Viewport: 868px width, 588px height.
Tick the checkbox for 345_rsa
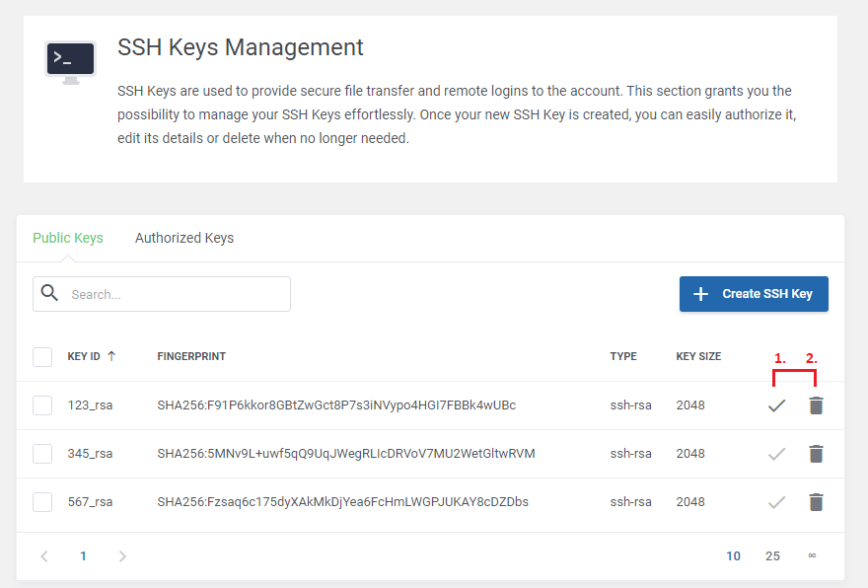[x=42, y=454]
